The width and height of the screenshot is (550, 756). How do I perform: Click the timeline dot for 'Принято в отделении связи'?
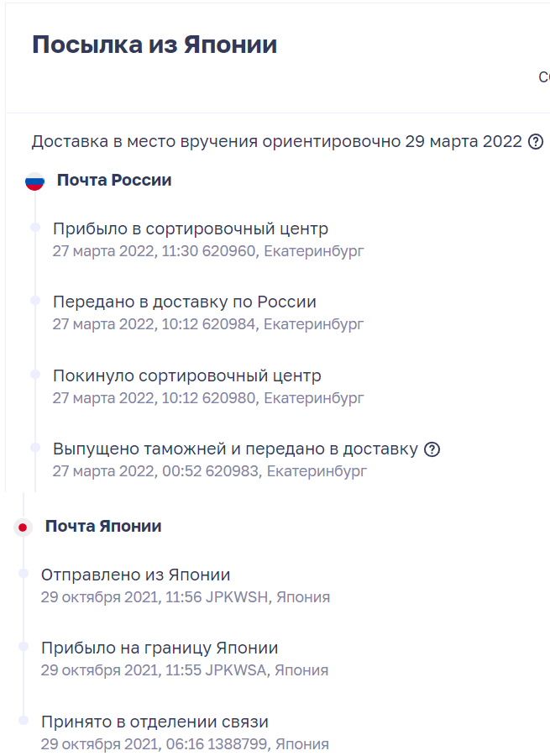(24, 721)
